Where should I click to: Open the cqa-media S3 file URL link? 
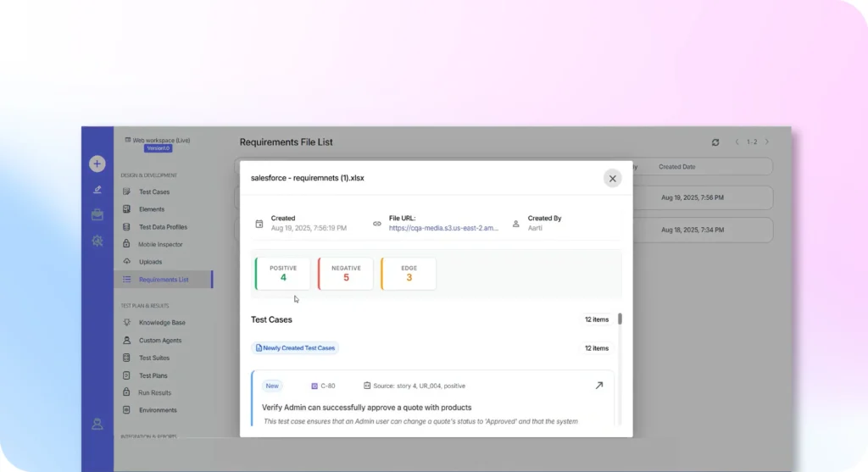click(443, 228)
